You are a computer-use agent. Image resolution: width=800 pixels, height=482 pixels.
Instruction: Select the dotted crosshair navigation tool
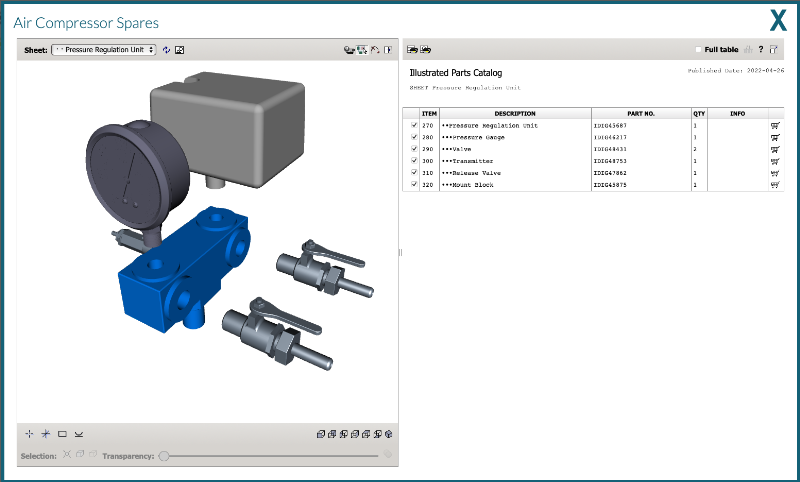[x=29, y=434]
